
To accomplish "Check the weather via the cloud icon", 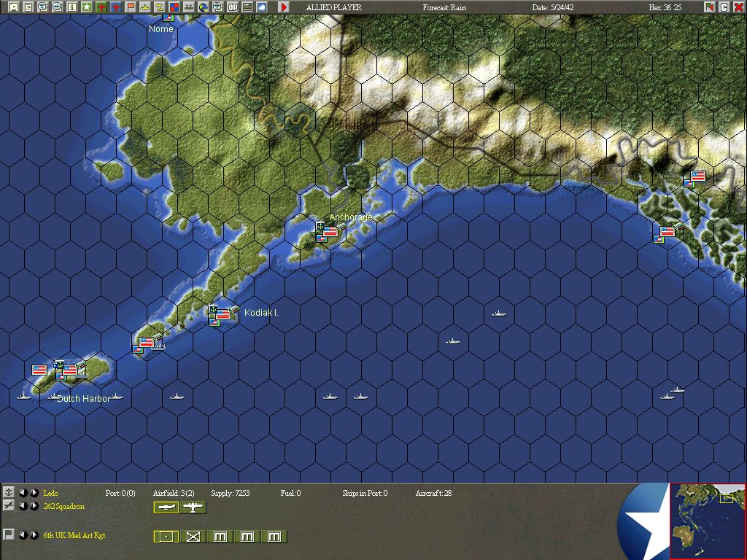I will coord(261,7).
